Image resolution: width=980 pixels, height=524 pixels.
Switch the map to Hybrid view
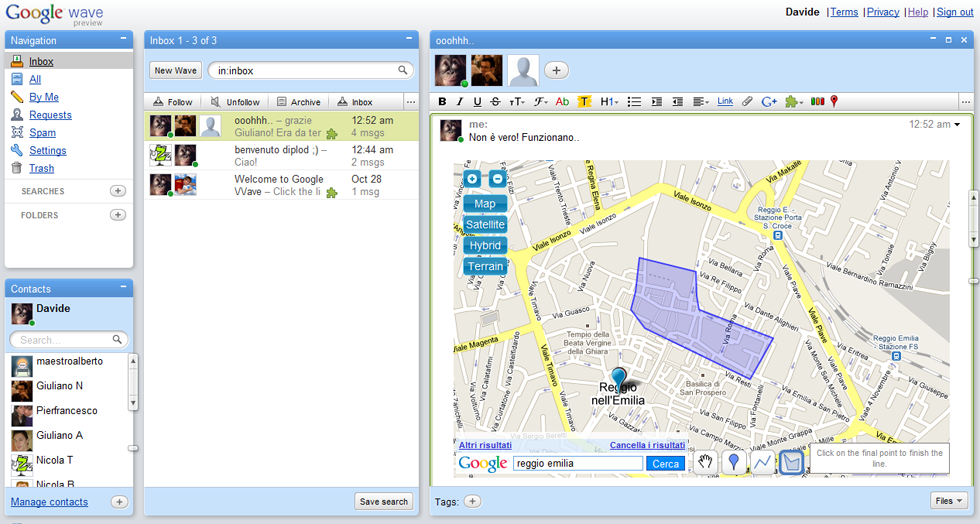pyautogui.click(x=485, y=246)
